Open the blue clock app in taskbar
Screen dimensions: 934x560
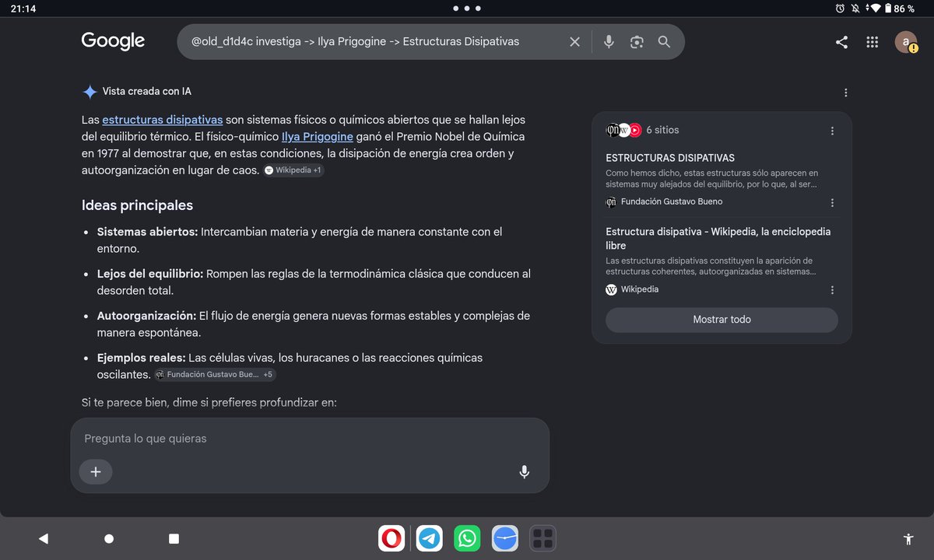505,538
